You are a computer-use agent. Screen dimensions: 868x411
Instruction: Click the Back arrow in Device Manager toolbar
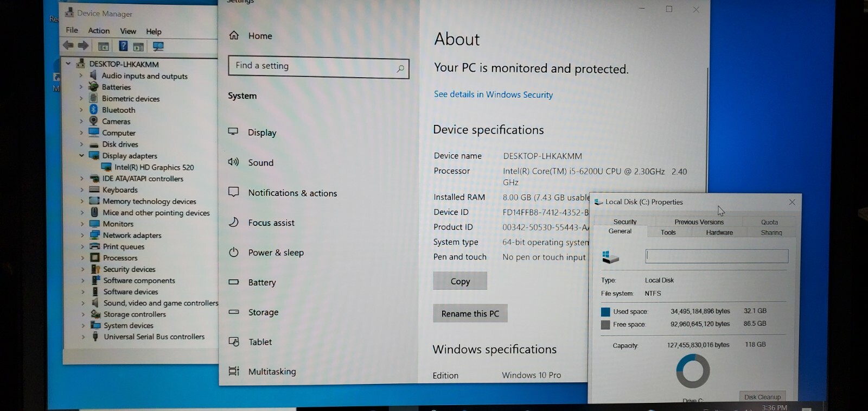68,46
